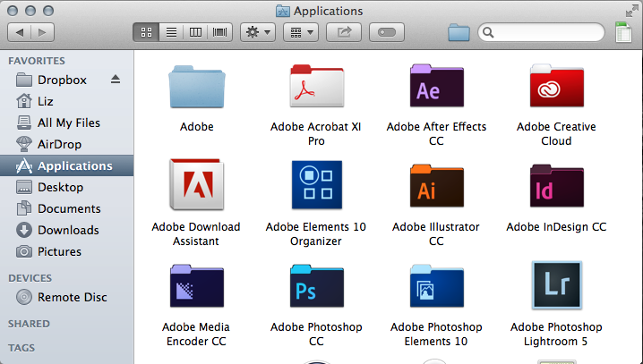Click the 'Adobe Illustrator CC' label text

point(436,233)
